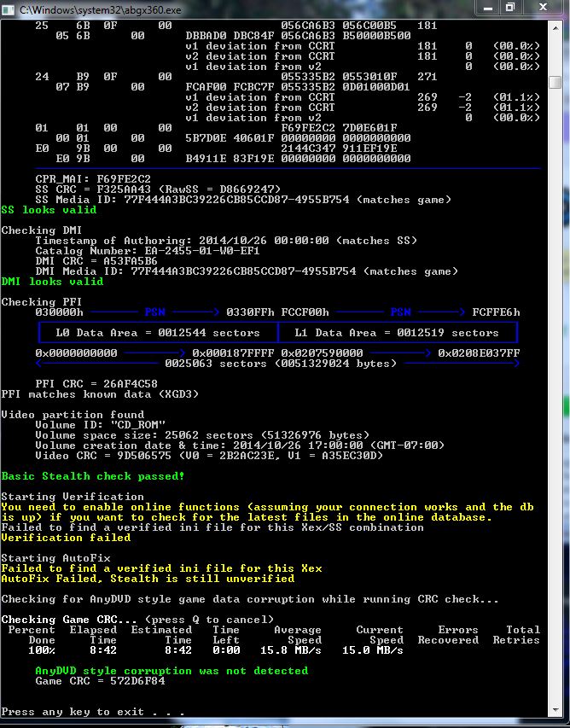Close the abgx360.exe console window
Image resolution: width=570 pixels, height=728 pixels.
pyautogui.click(x=544, y=8)
